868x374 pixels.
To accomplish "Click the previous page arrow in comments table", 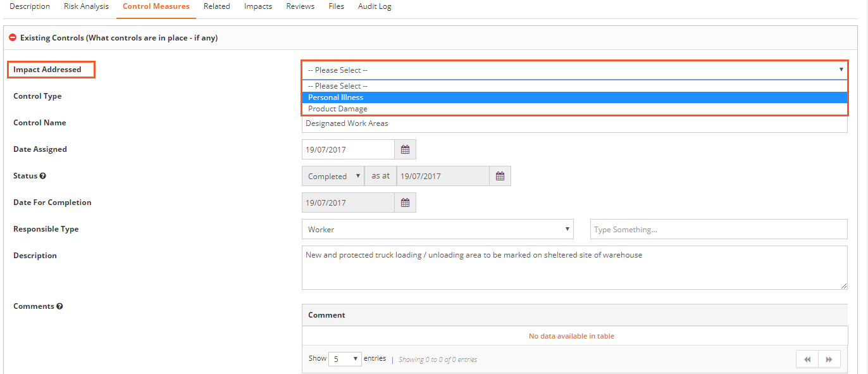I will (807, 359).
